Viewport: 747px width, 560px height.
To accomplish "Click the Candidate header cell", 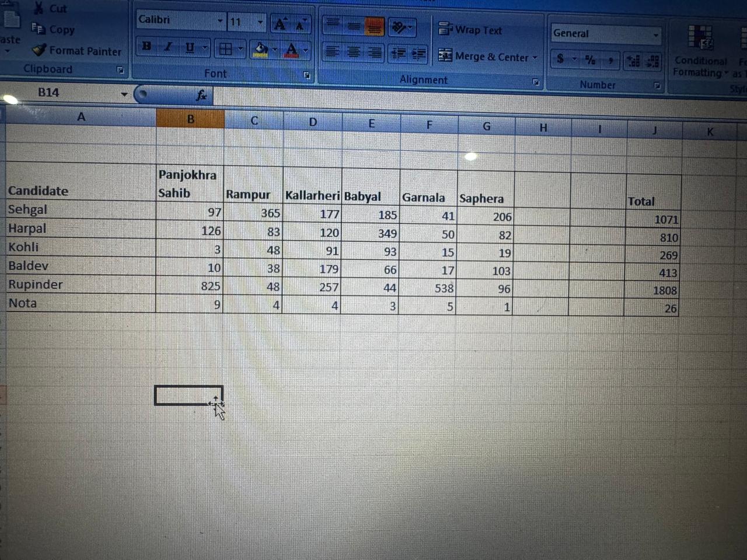I will click(81, 183).
